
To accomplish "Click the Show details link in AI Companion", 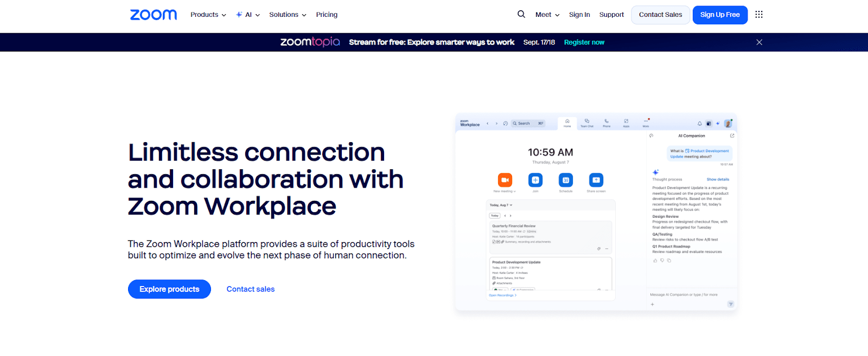I will pos(718,179).
